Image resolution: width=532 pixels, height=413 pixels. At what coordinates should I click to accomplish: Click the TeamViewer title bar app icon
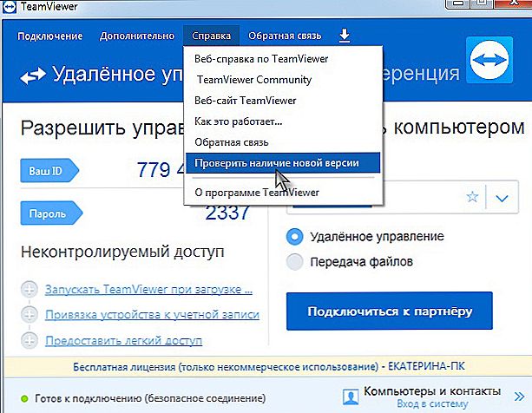coord(10,7)
